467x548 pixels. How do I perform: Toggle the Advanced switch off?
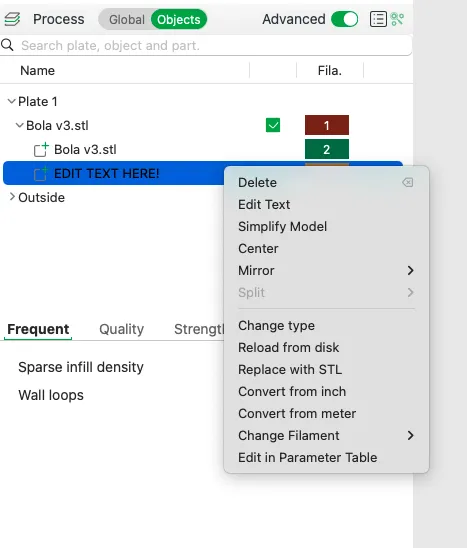344,19
